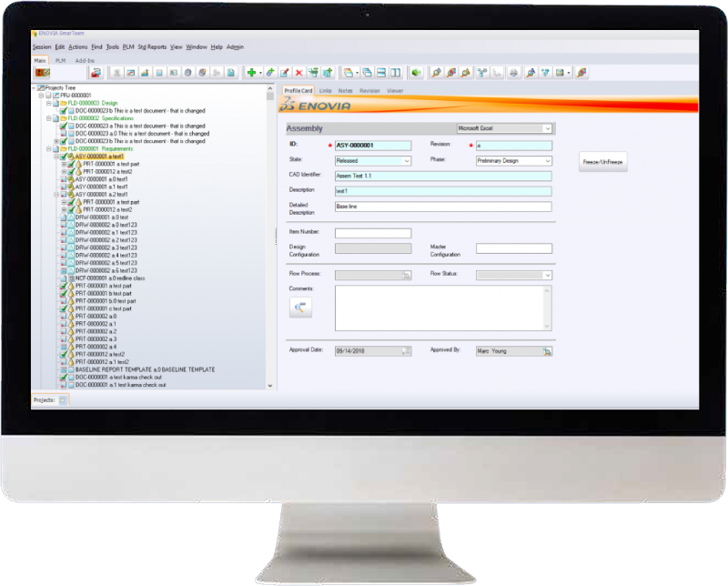728x586 pixels.
Task: Click the printer icon in the toolbar
Action: [x=513, y=73]
